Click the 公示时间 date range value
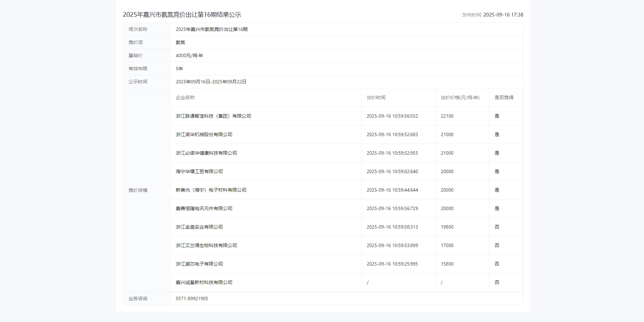This screenshot has width=644, height=322. coord(211,82)
